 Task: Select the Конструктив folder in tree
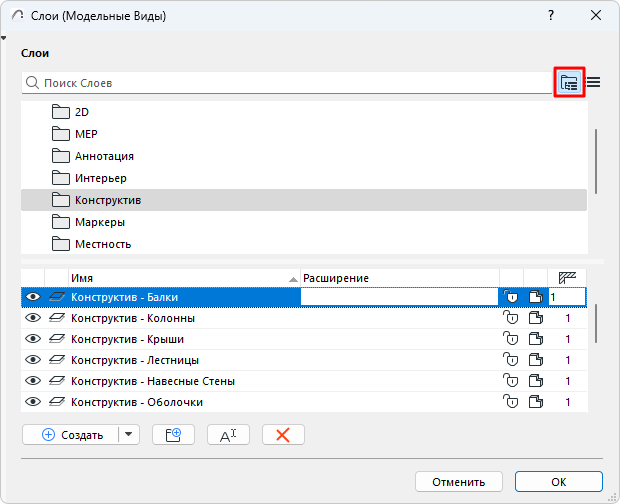108,200
